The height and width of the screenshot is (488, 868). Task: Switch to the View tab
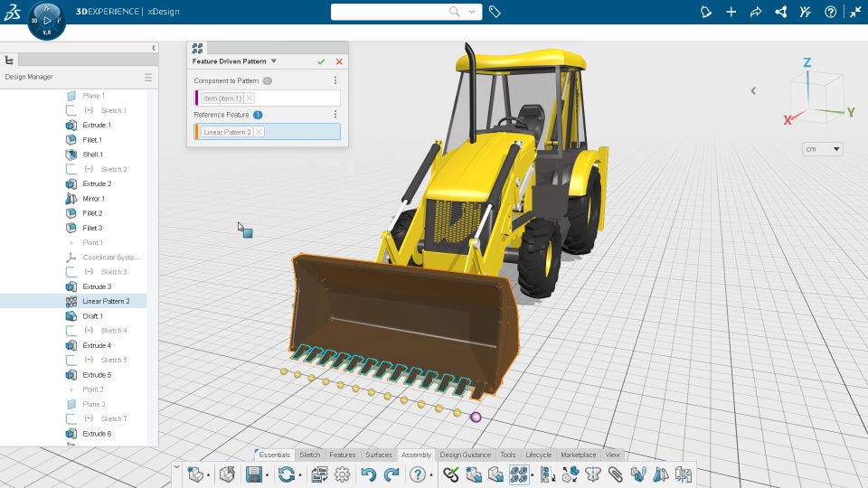612,455
